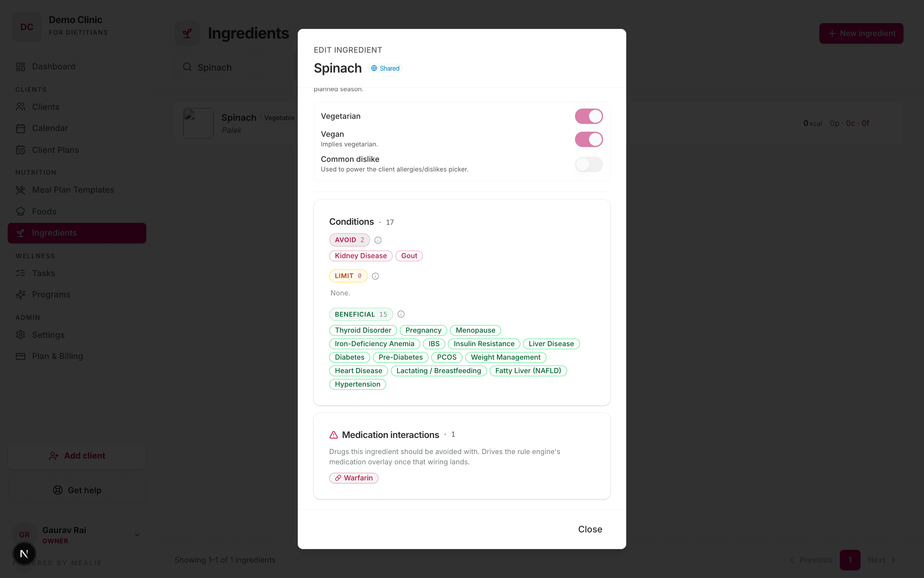Go to the Previous page
This screenshot has height=578, width=924.
[811, 560]
